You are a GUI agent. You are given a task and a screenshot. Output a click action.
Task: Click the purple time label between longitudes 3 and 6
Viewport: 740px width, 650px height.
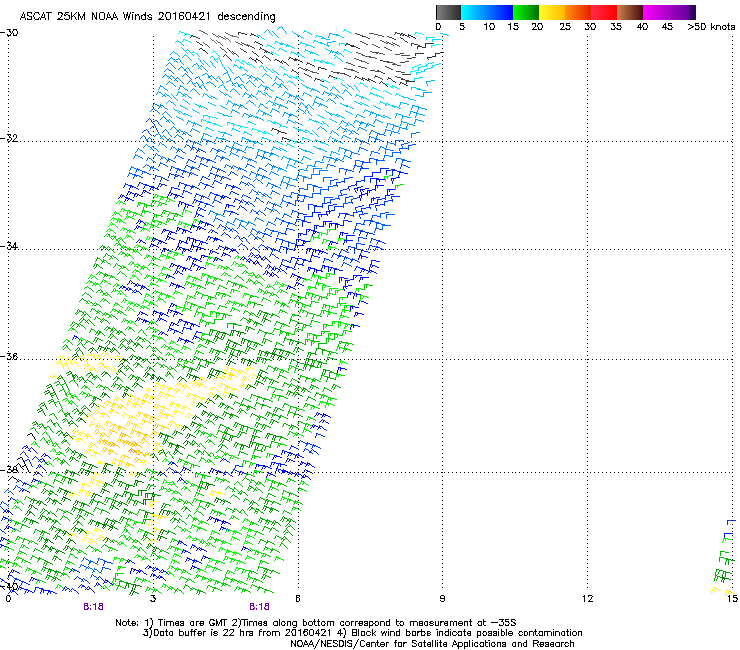coord(260,607)
